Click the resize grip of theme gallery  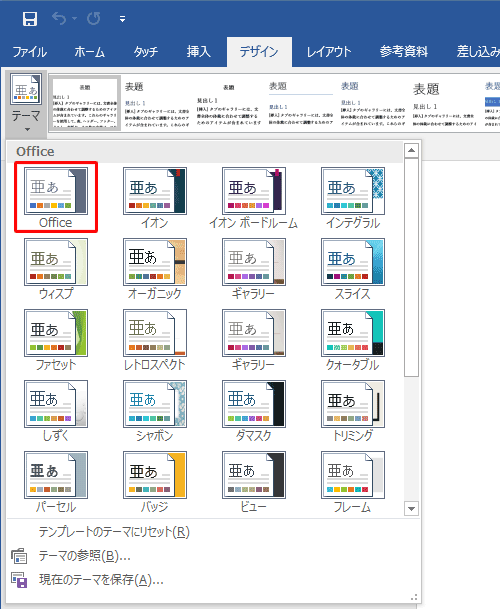click(x=415, y=597)
